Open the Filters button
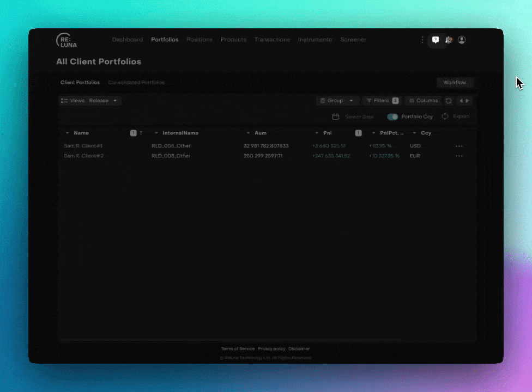 click(x=382, y=101)
